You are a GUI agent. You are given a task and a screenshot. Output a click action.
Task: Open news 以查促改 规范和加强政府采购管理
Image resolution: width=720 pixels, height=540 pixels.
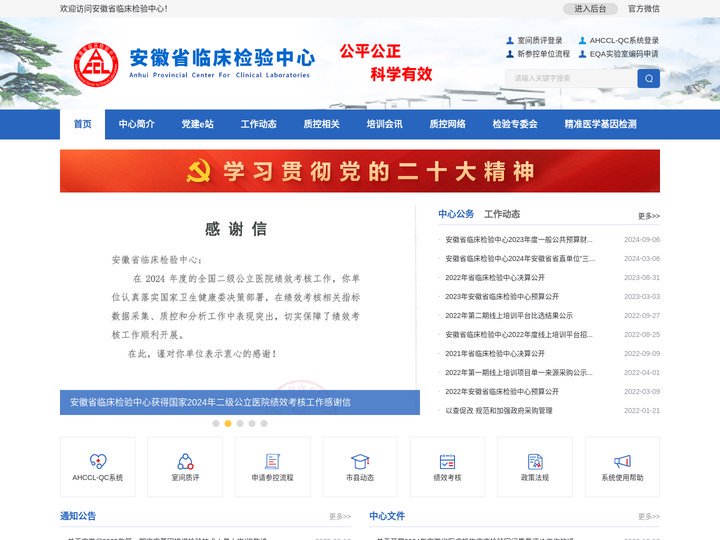pyautogui.click(x=499, y=411)
